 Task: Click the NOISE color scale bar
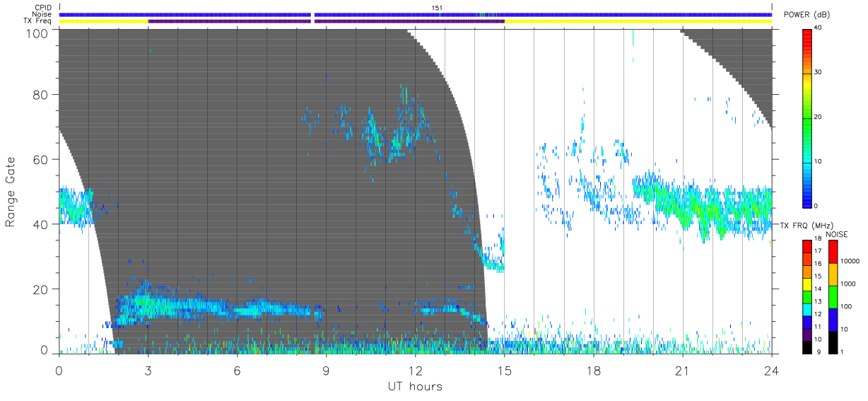pos(833,297)
